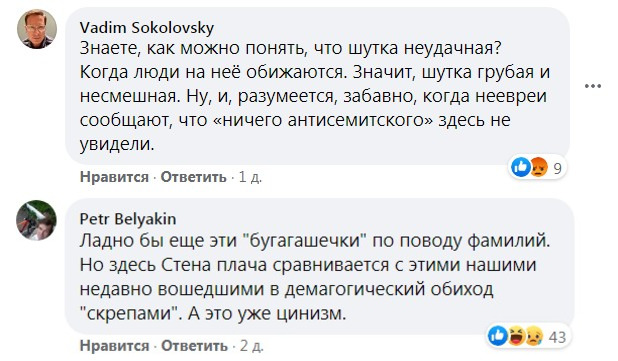Screen dimensions: 618x361
Task: Open reaction count 9 on Vadim's comment
Action: pyautogui.click(x=557, y=168)
